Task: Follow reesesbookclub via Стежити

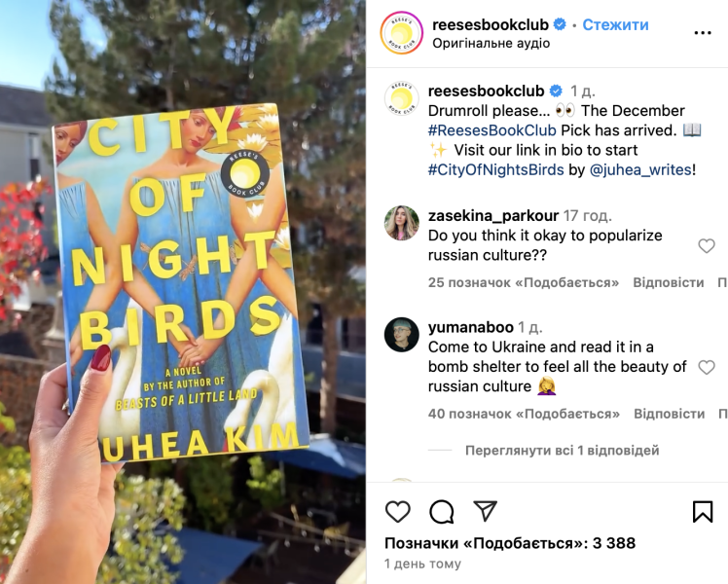Action: pyautogui.click(x=615, y=24)
